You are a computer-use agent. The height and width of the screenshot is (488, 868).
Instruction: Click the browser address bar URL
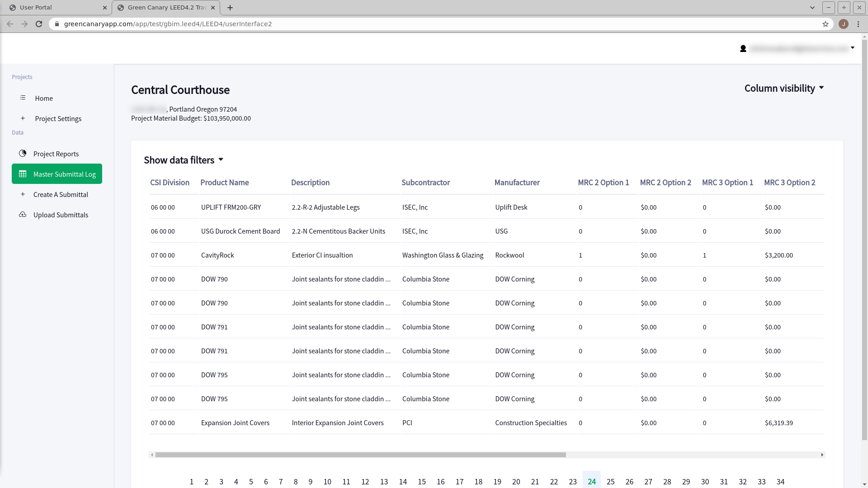pos(168,24)
